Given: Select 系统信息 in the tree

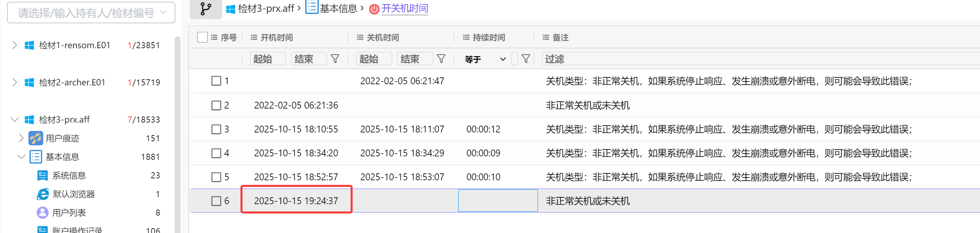Looking at the screenshot, I should tap(69, 176).
